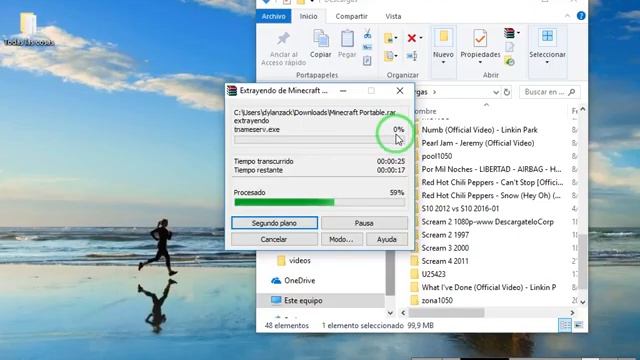Select the videos folder in the navigation pane
Viewport: 640px width, 360px height.
coord(300,260)
